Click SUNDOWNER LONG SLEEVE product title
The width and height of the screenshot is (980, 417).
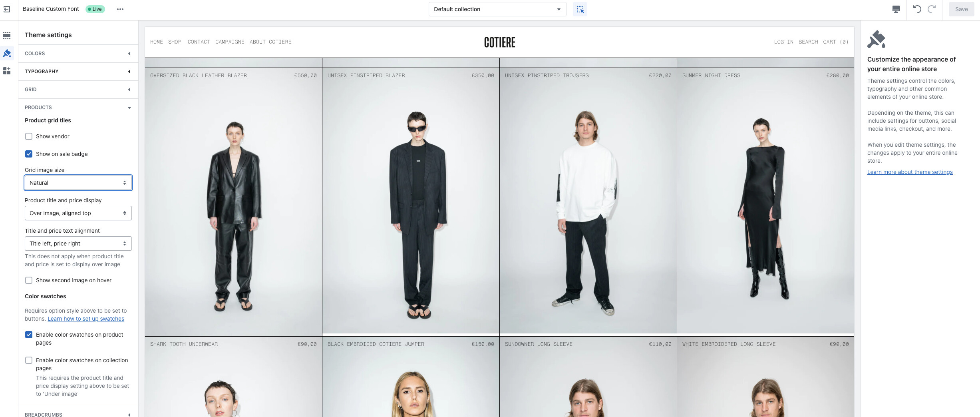click(539, 344)
